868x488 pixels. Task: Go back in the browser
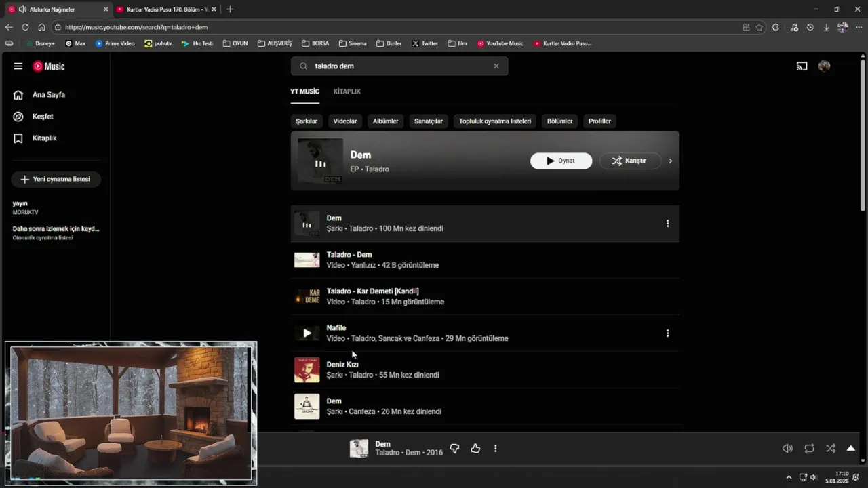pyautogui.click(x=9, y=27)
